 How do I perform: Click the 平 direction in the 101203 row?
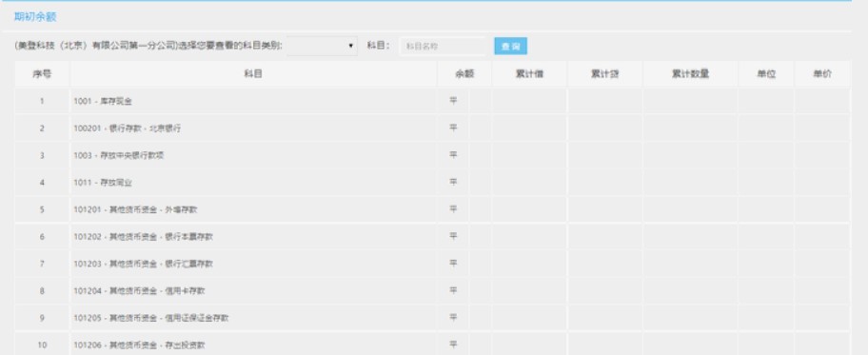(453, 265)
